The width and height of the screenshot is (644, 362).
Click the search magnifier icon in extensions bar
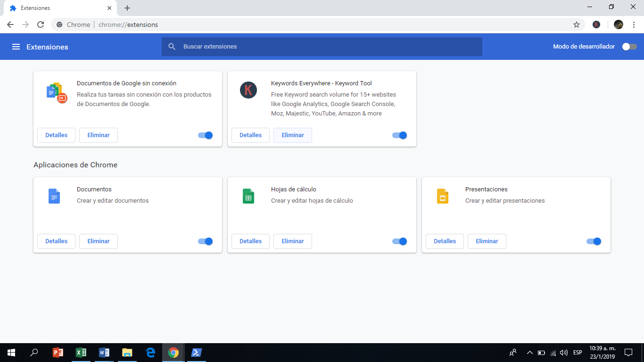tap(172, 47)
